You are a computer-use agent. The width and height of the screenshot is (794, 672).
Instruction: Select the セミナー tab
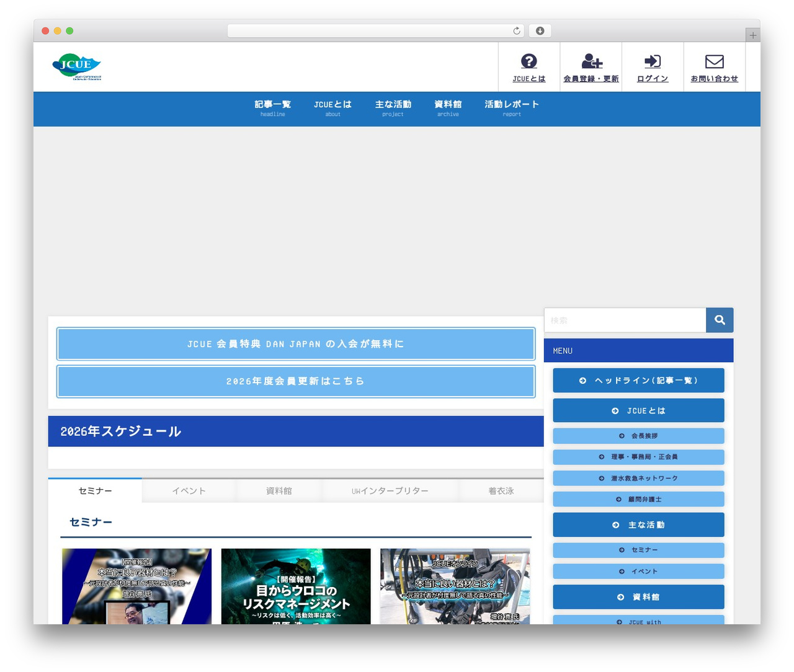point(95,490)
